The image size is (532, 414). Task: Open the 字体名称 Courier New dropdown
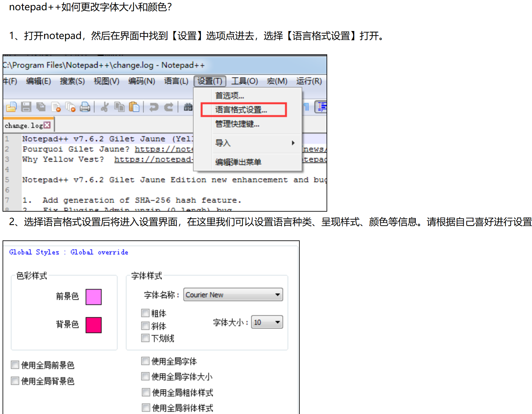coord(233,295)
